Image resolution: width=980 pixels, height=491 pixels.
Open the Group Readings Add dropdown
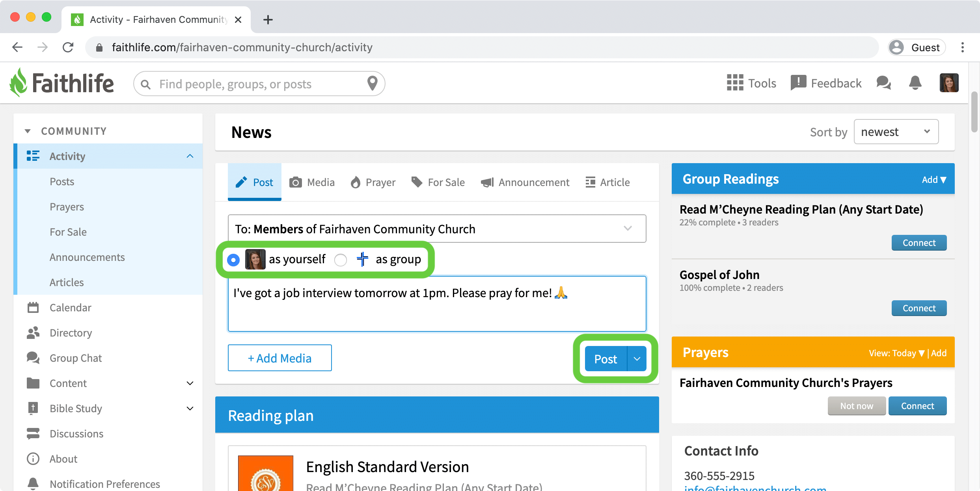click(933, 180)
